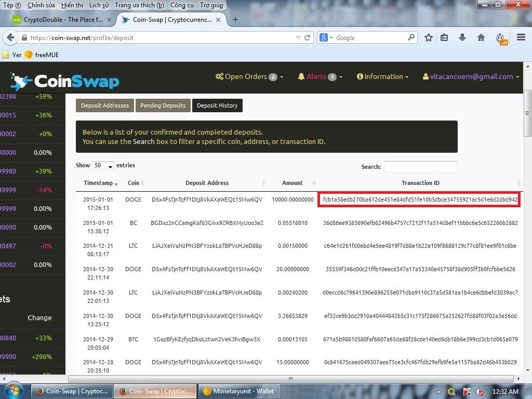The width and height of the screenshot is (532, 399).
Task: Open the Chỉnh sửa menu
Action: coord(41,5)
